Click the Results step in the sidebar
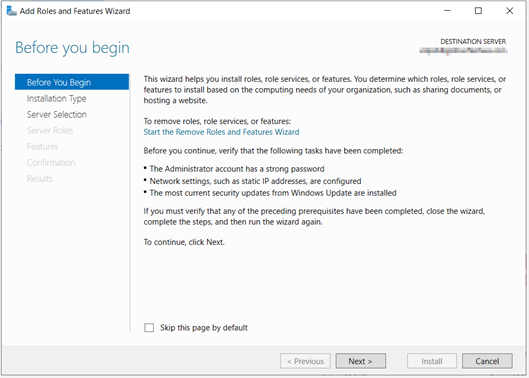The height and width of the screenshot is (378, 529). pos(40,179)
